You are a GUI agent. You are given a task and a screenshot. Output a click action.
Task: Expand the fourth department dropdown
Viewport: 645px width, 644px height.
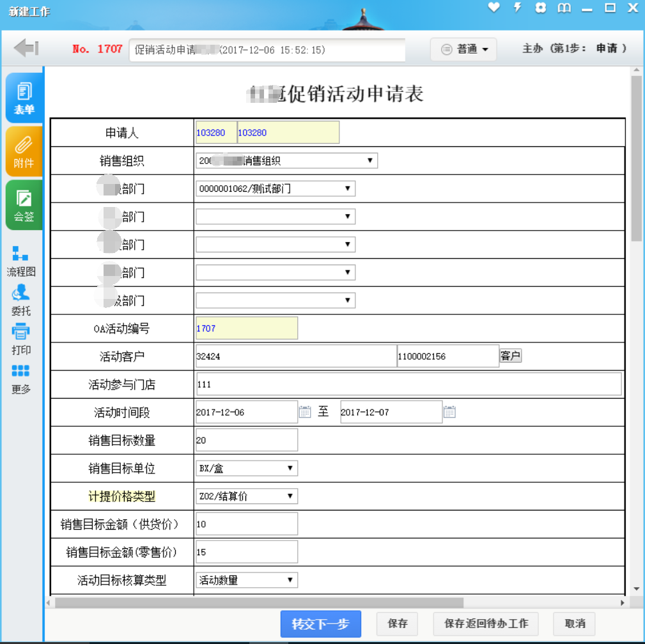(x=276, y=272)
